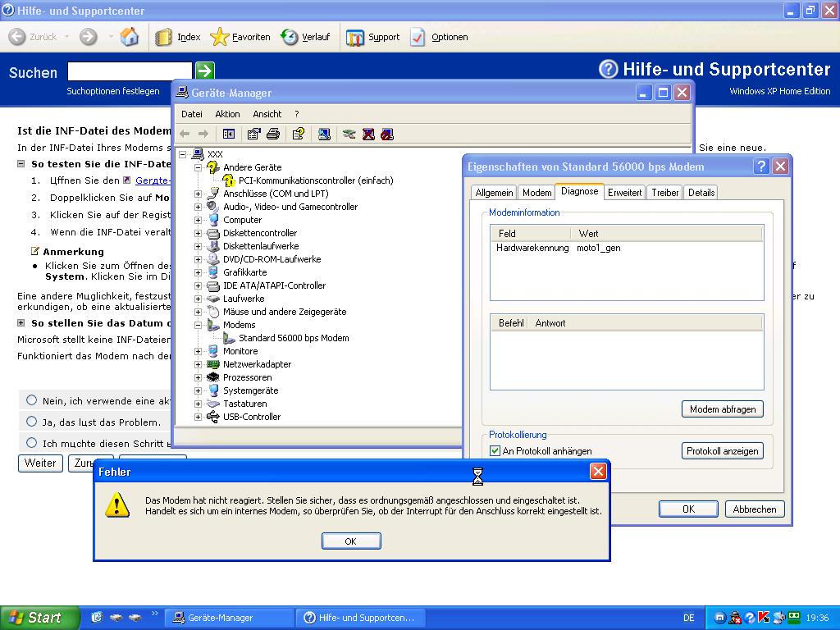
Task: Click the Suchen search input field
Action: click(x=130, y=71)
